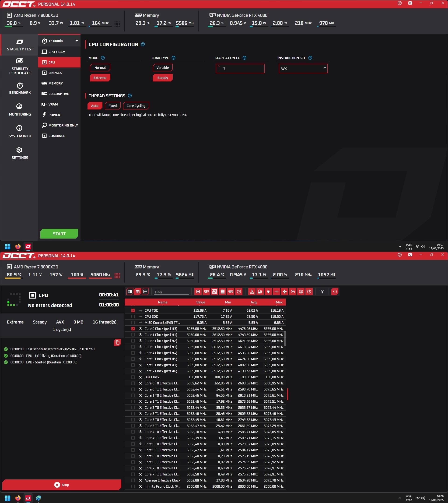Image resolution: width=448 pixels, height=503 pixels.
Task: Click the sensor table scrollbar
Action: 285,339
